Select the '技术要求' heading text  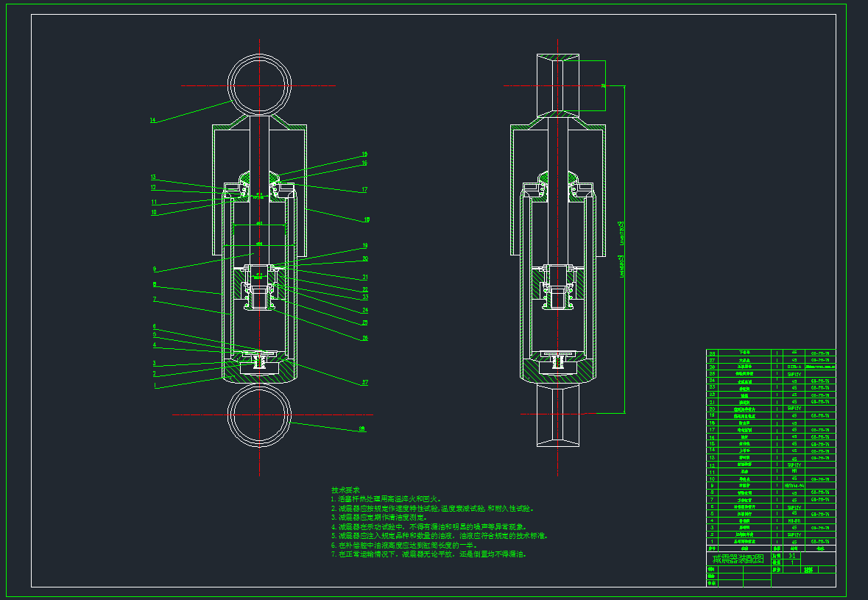point(345,490)
